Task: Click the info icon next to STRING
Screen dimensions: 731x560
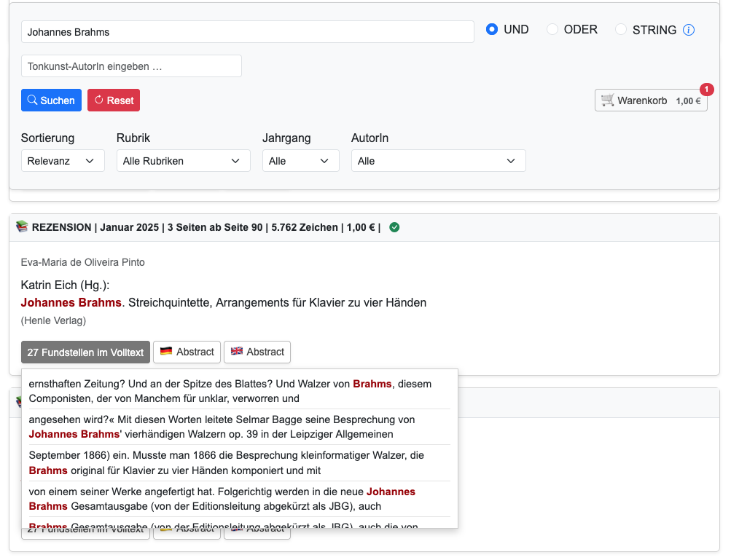Action: (689, 31)
